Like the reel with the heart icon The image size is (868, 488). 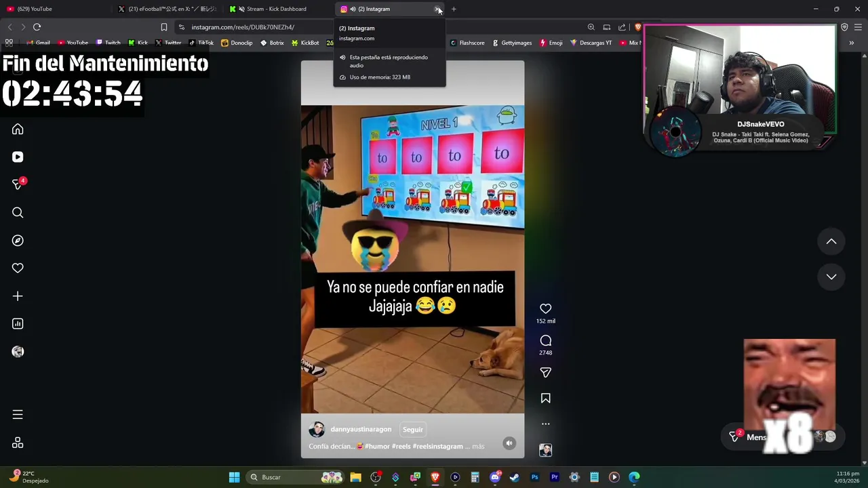pos(545,308)
